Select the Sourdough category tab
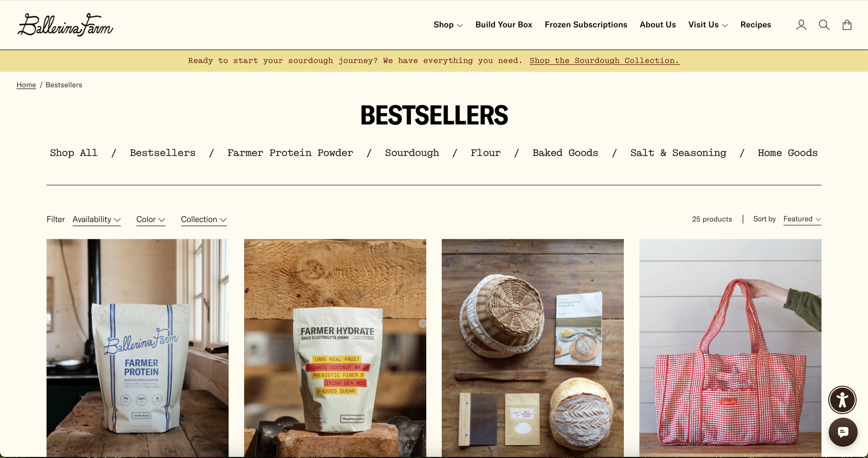Image resolution: width=868 pixels, height=458 pixels. click(412, 153)
